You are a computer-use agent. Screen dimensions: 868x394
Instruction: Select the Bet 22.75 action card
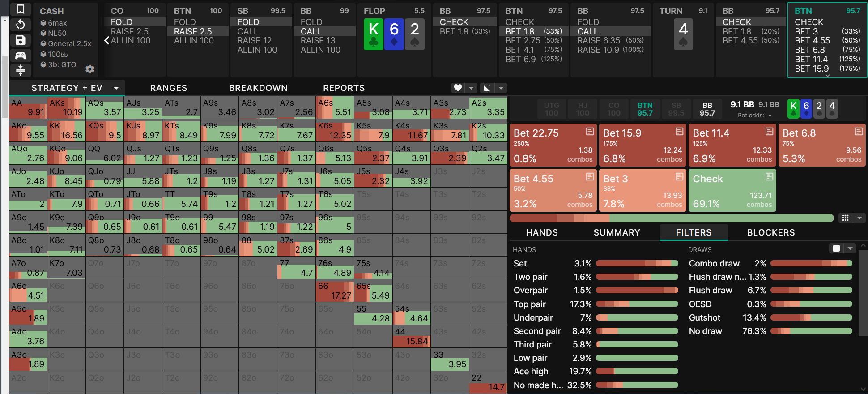553,145
